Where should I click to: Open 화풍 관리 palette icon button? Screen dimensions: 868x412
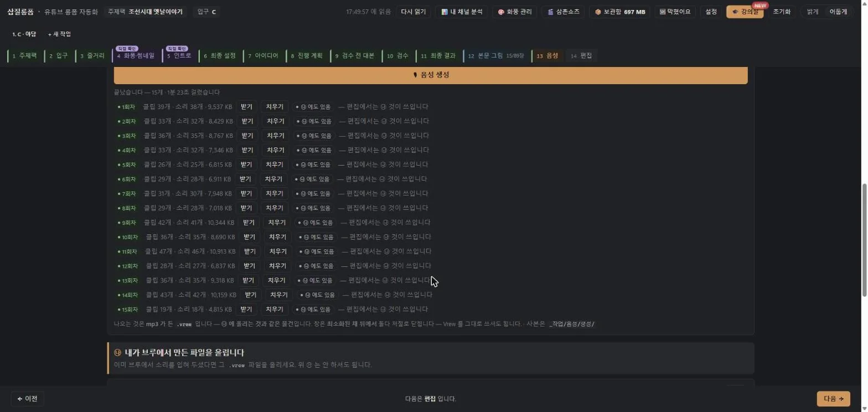click(515, 12)
